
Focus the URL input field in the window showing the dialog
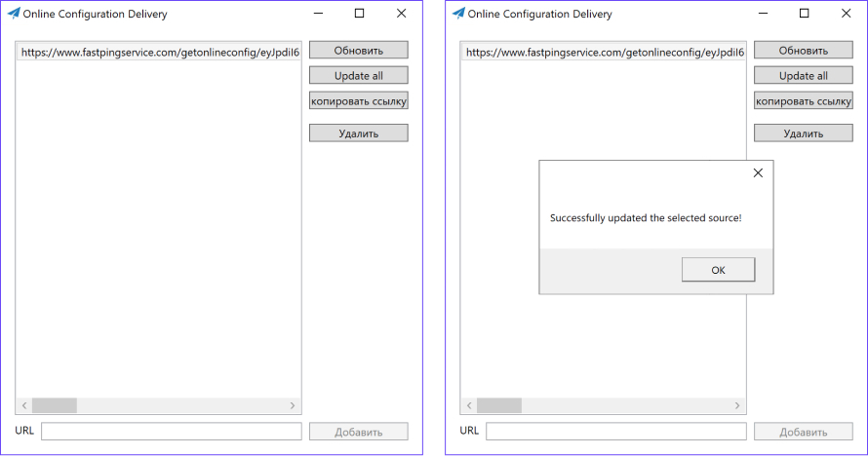(616, 432)
